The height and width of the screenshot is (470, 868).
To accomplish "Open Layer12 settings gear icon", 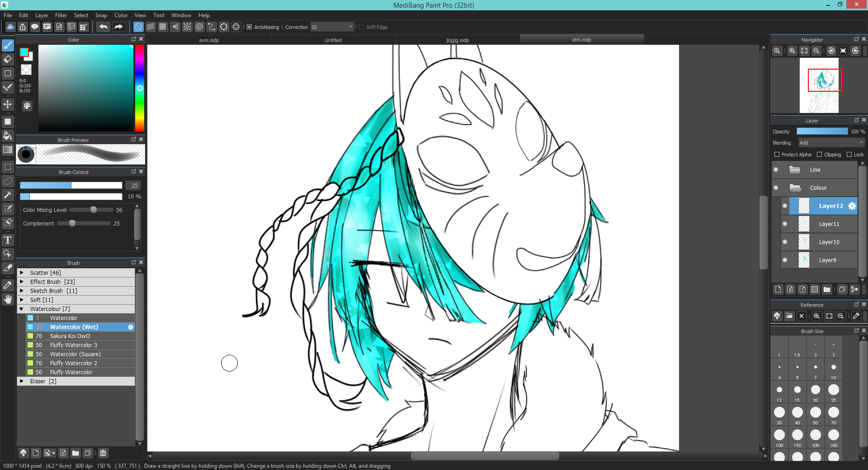I will pos(852,206).
